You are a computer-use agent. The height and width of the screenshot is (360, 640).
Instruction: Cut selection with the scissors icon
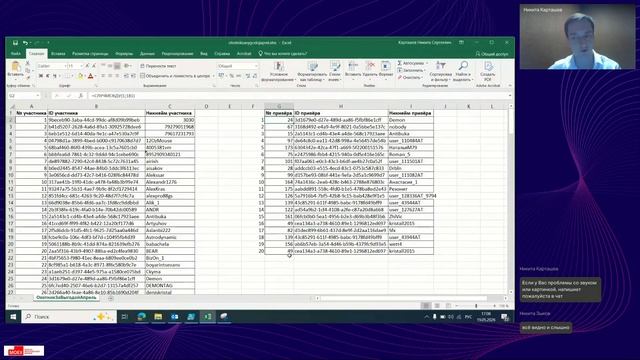(x=27, y=63)
